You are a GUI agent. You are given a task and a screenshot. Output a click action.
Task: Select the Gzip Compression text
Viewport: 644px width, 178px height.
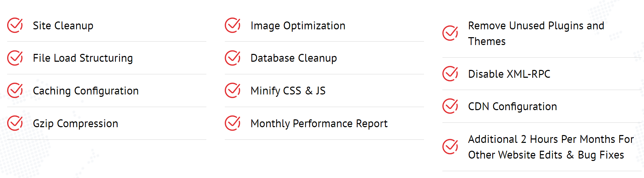[75, 124]
